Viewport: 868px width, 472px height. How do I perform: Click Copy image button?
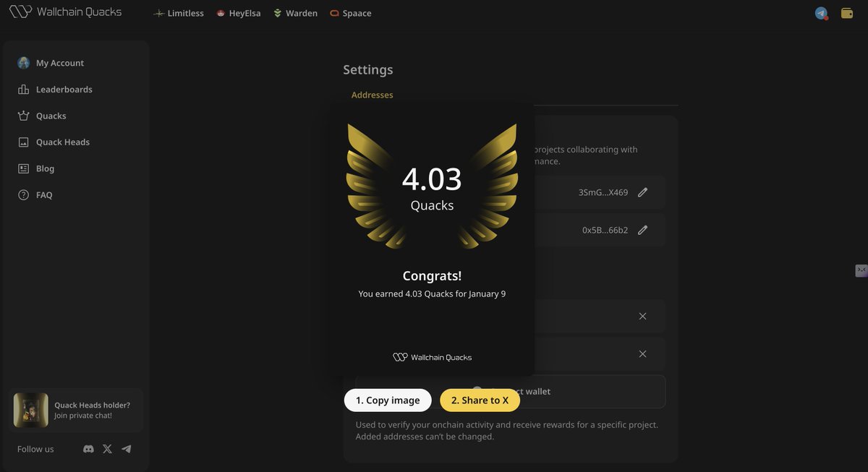click(x=388, y=400)
